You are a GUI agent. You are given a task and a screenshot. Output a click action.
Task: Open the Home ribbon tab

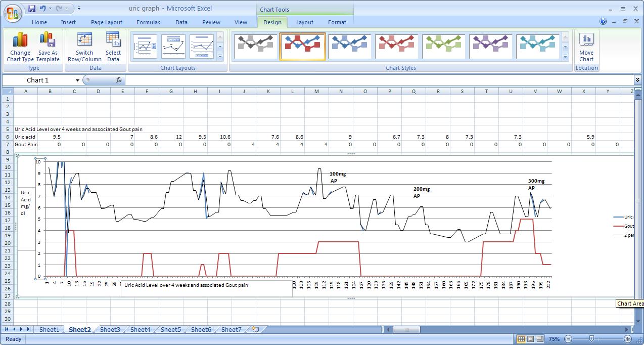pos(39,22)
